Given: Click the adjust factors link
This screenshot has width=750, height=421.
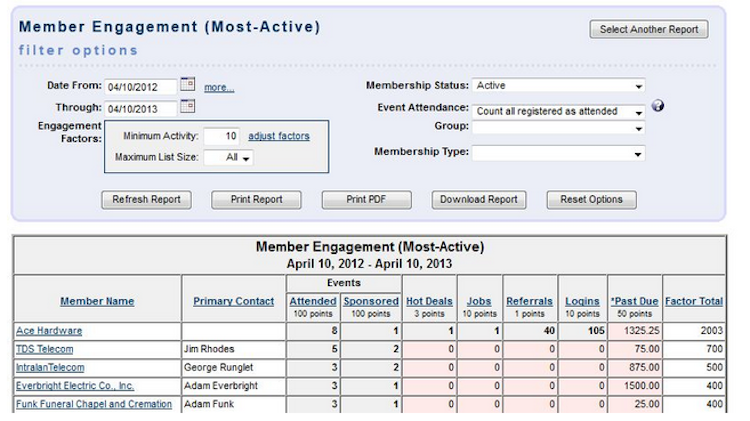Looking at the screenshot, I should [x=279, y=136].
